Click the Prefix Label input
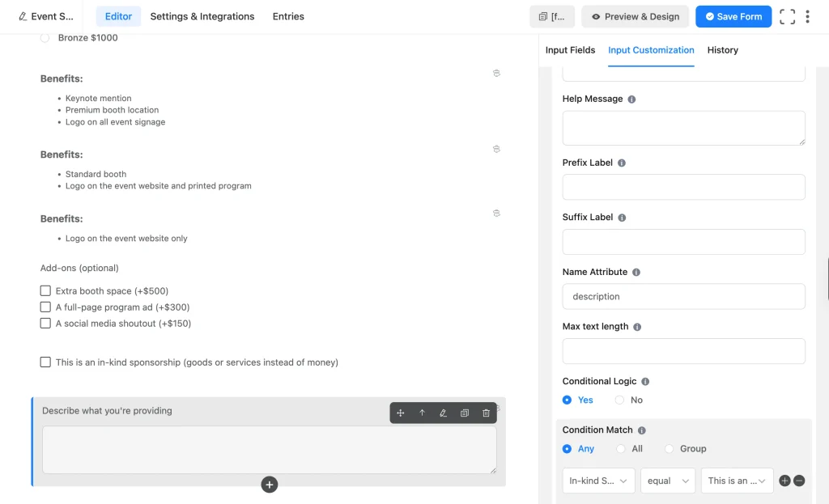Image resolution: width=829 pixels, height=504 pixels. coord(683,187)
